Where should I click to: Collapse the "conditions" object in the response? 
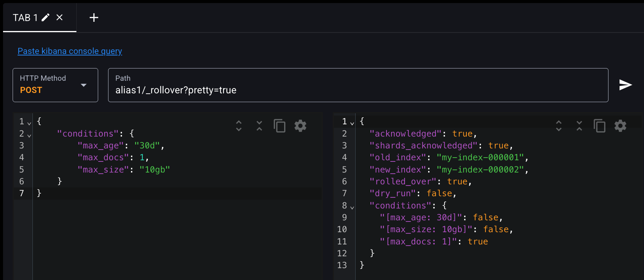click(x=352, y=207)
